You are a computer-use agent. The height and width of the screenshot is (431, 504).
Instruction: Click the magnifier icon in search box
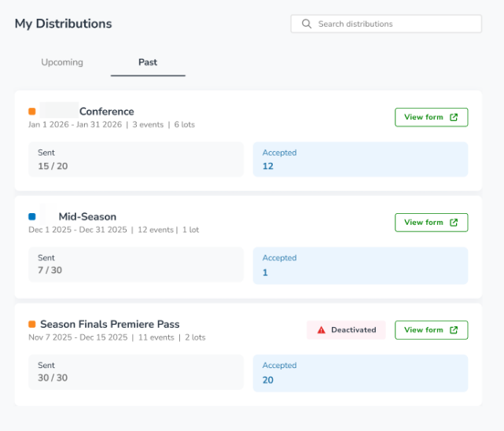pos(307,24)
